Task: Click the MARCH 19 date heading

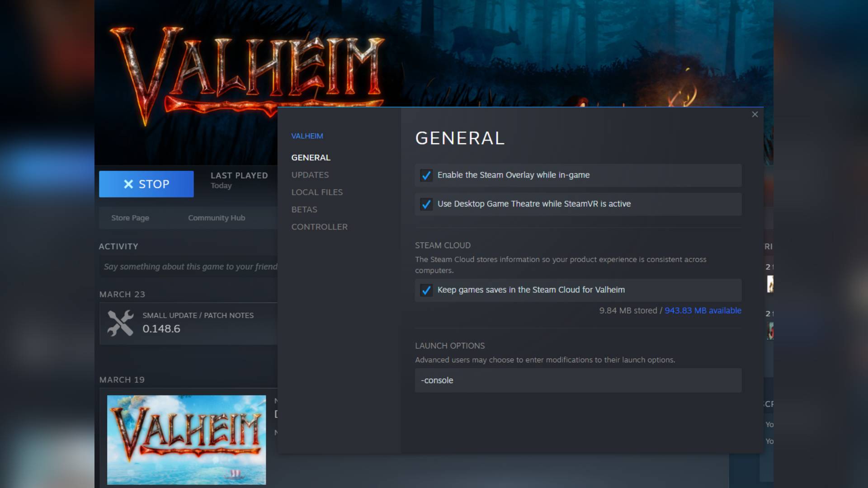Action: pyautogui.click(x=122, y=380)
